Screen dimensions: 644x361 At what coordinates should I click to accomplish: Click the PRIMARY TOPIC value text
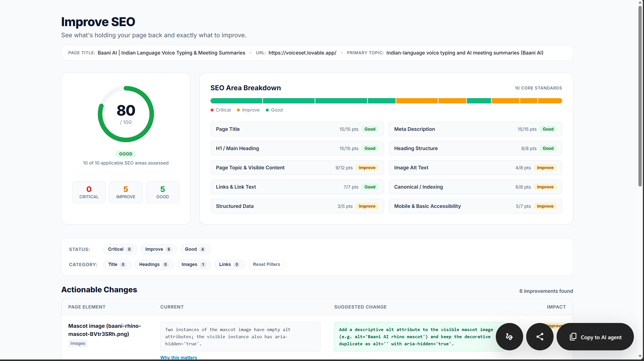click(465, 53)
